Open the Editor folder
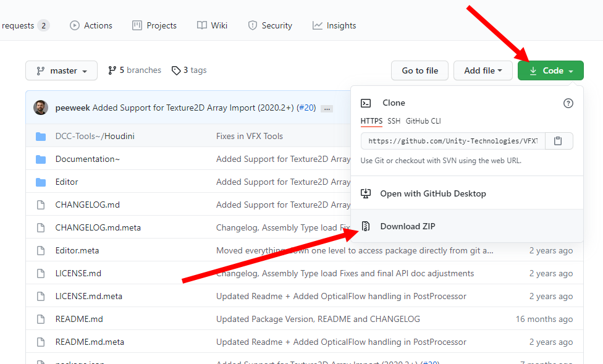This screenshot has width=603, height=364. point(67,182)
